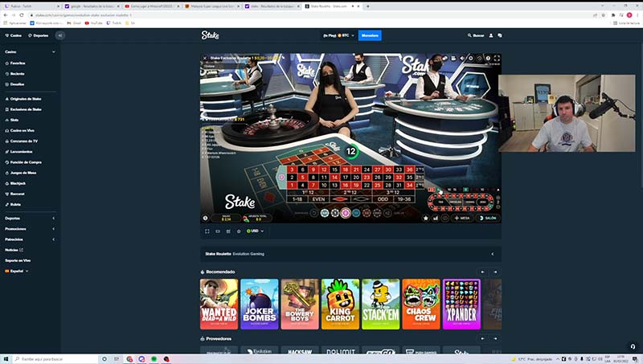Viewport: 643px width, 364px height.
Task: Open Casino en Vivo menu item
Action: click(21, 130)
